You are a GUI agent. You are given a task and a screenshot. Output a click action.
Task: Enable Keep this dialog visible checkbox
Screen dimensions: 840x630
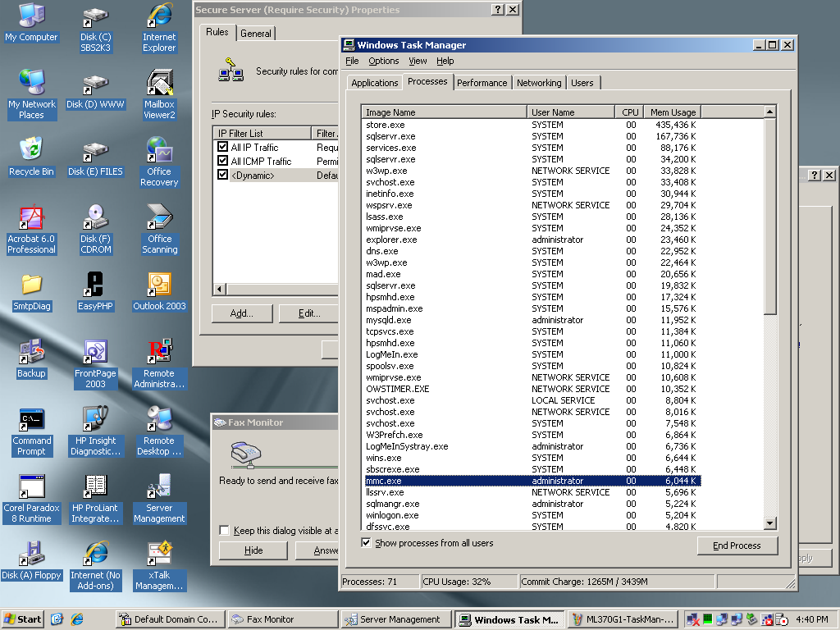[224, 531]
